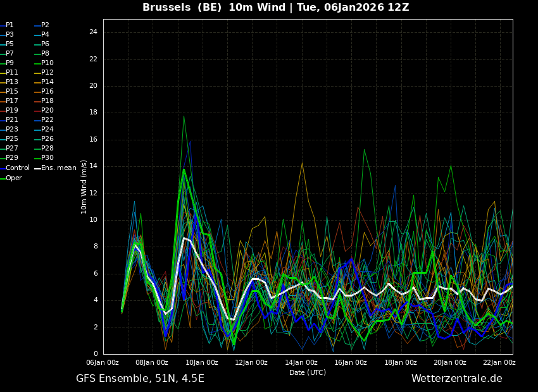Click x-axis label '18Jan 00z'
The image size is (538, 392).
(401, 362)
